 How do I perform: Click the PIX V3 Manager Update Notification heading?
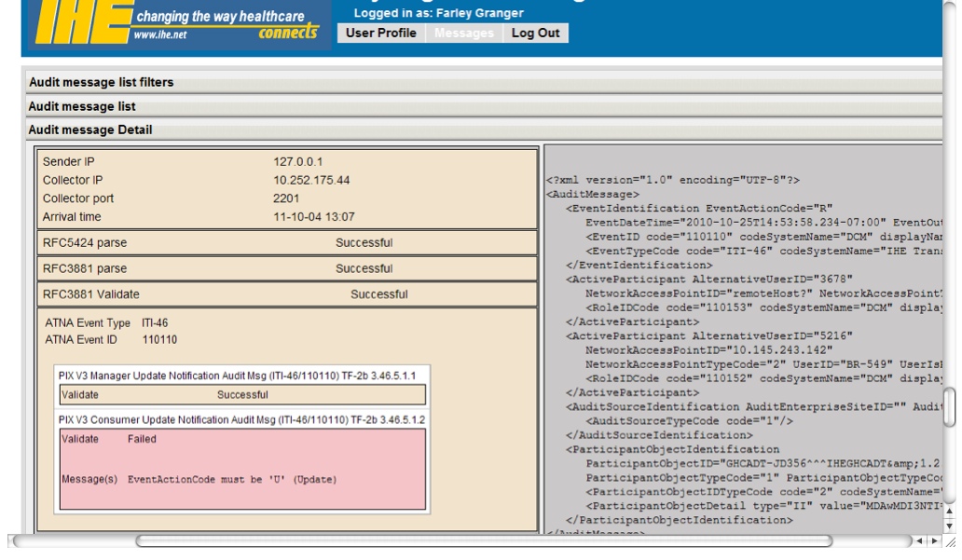240,376
